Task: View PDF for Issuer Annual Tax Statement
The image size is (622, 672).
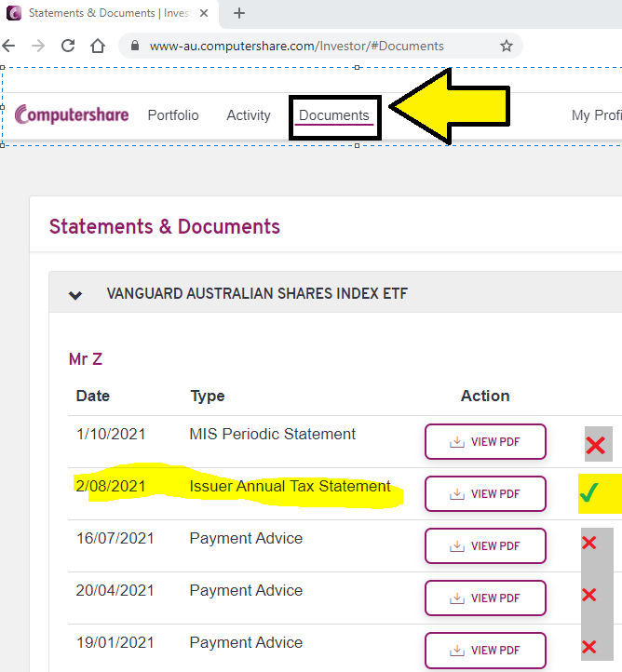Action: (x=485, y=493)
